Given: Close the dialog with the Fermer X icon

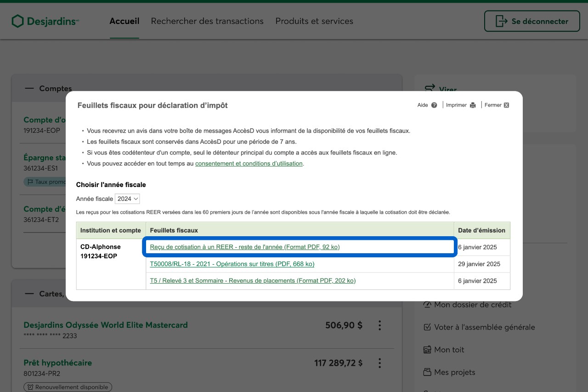Looking at the screenshot, I should coord(506,105).
